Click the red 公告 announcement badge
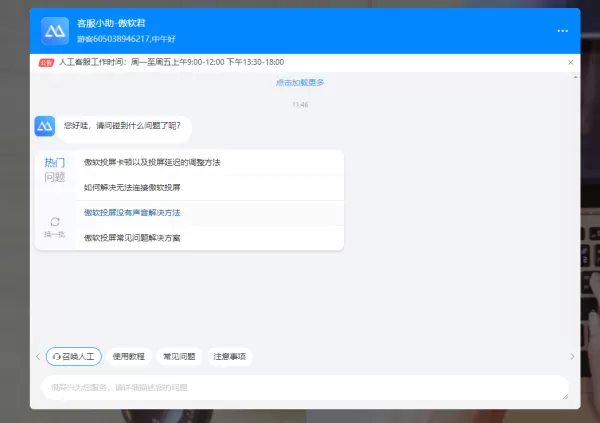The height and width of the screenshot is (423, 600). [46, 63]
